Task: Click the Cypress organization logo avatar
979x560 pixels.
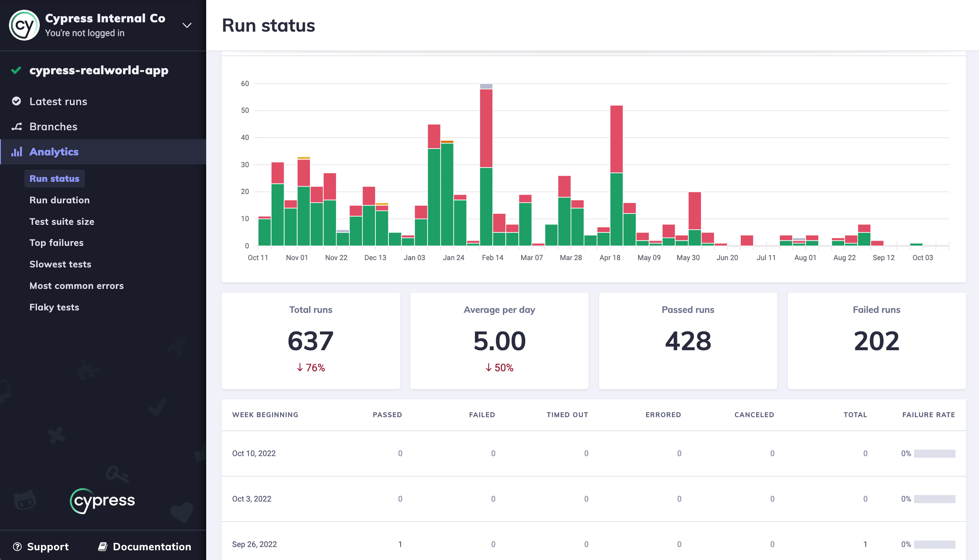Action: tap(24, 25)
